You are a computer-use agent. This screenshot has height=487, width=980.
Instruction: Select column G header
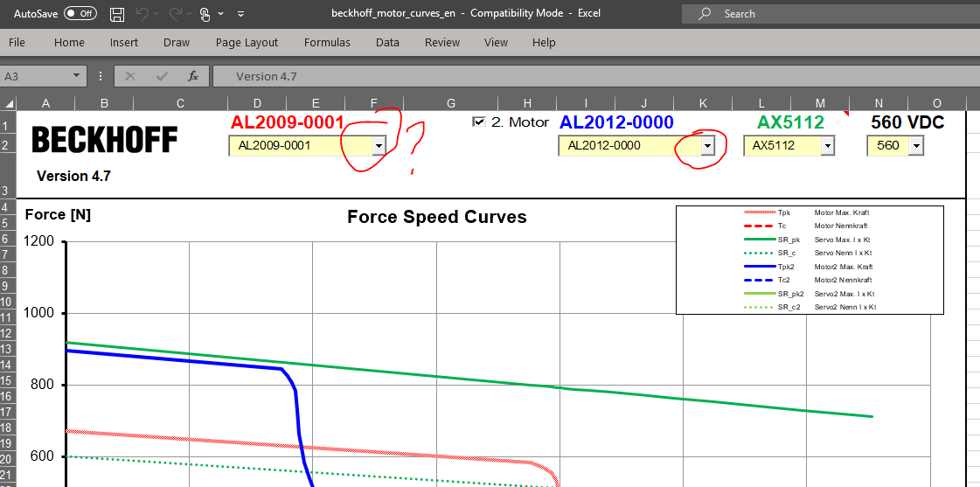coord(450,104)
